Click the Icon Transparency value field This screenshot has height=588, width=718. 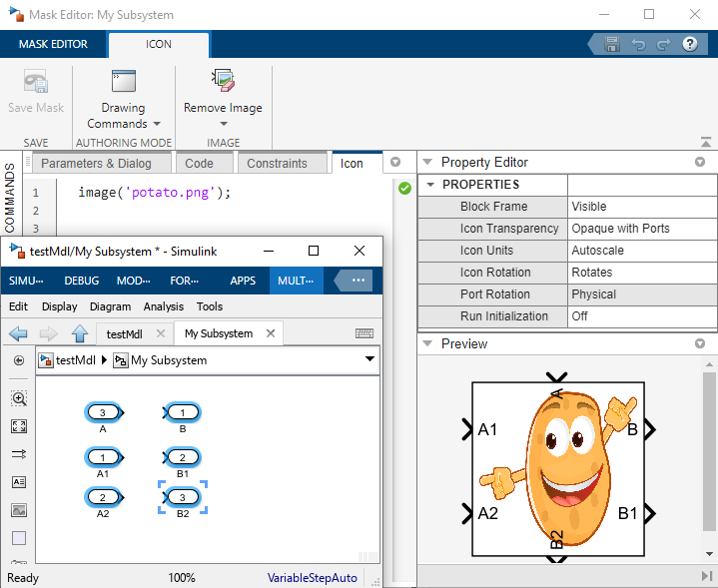[642, 229]
